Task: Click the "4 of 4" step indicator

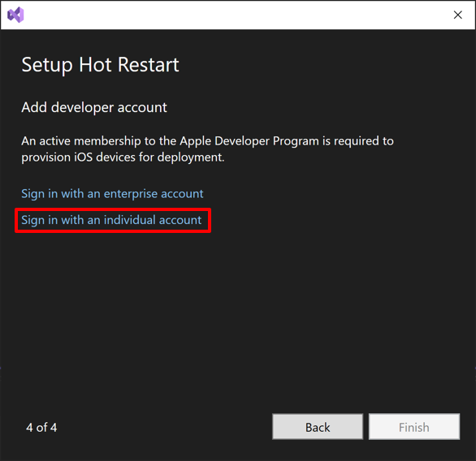Action: coord(41,428)
